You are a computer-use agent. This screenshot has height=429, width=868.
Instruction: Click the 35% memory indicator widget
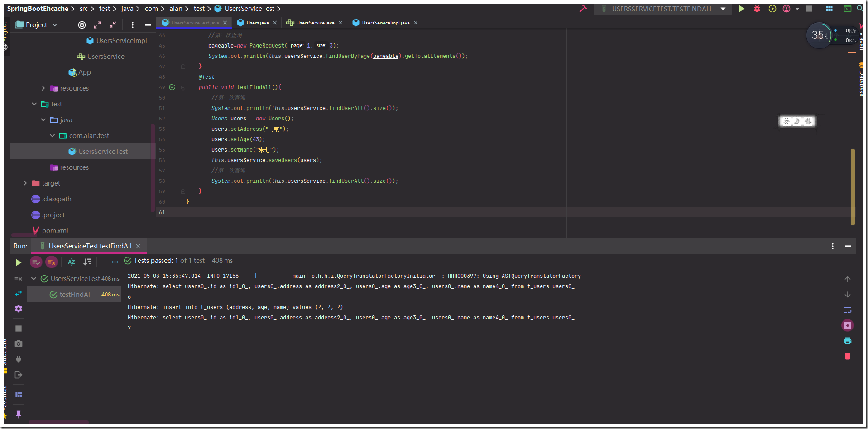[819, 35]
